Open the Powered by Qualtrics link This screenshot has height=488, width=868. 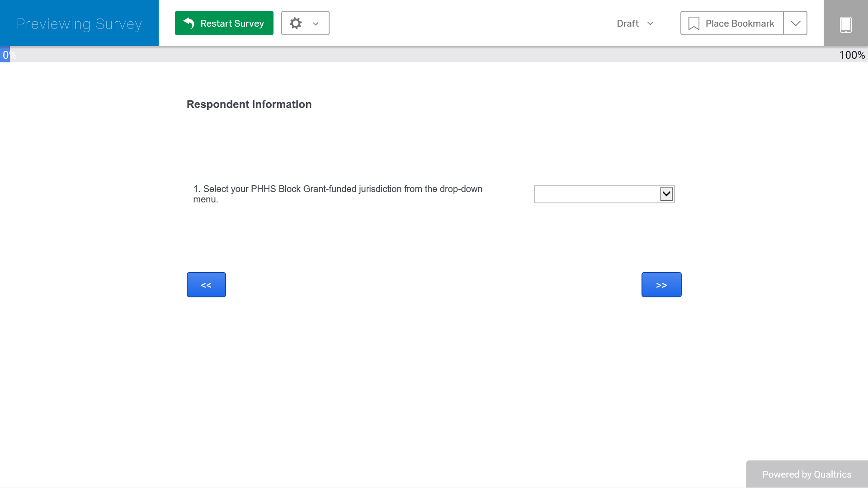(807, 474)
